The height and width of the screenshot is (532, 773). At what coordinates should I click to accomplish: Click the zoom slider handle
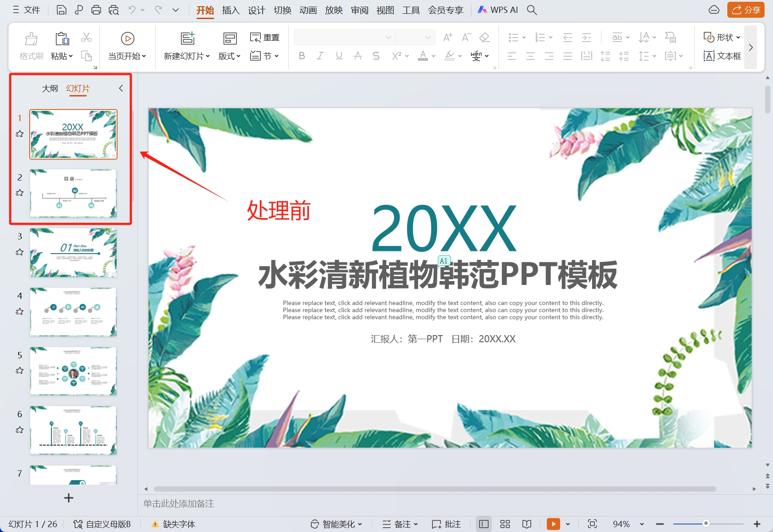pyautogui.click(x=706, y=524)
